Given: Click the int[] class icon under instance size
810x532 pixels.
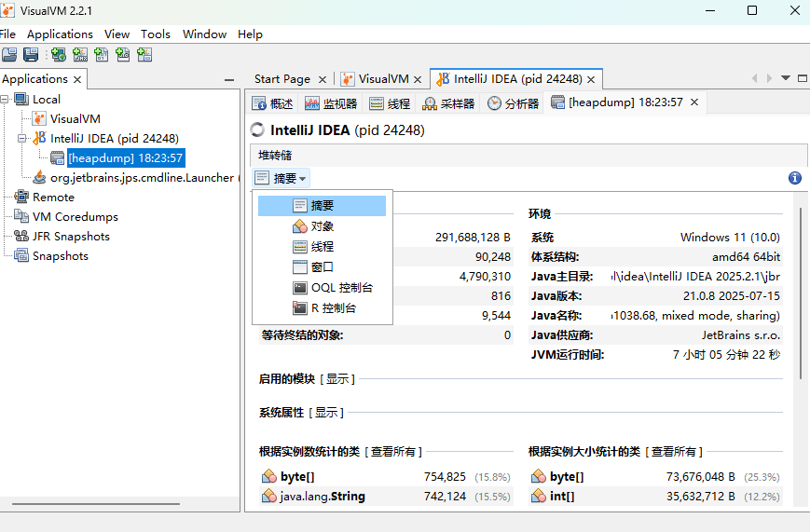Looking at the screenshot, I should (539, 496).
